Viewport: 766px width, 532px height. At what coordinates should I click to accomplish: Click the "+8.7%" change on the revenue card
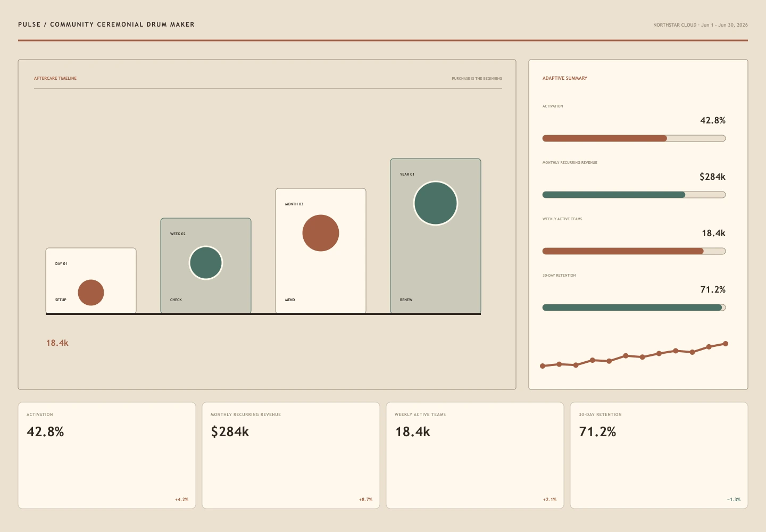click(365, 500)
